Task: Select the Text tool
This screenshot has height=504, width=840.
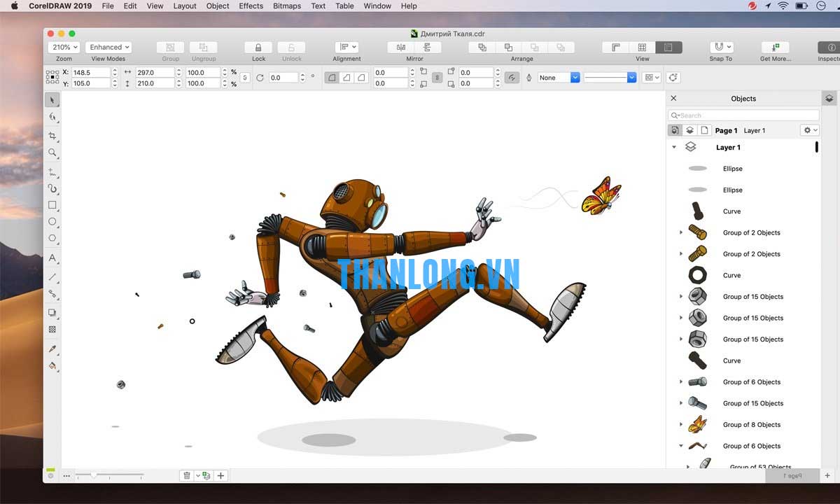Action: [52, 258]
